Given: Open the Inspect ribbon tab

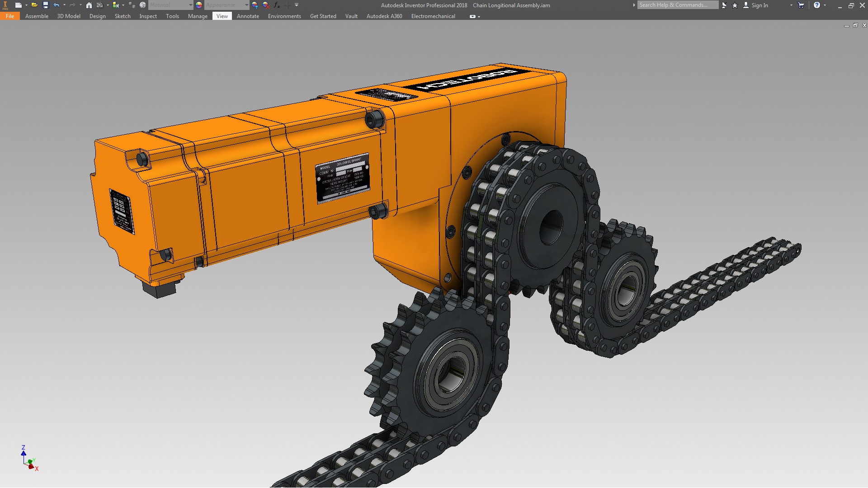Looking at the screenshot, I should 148,16.
